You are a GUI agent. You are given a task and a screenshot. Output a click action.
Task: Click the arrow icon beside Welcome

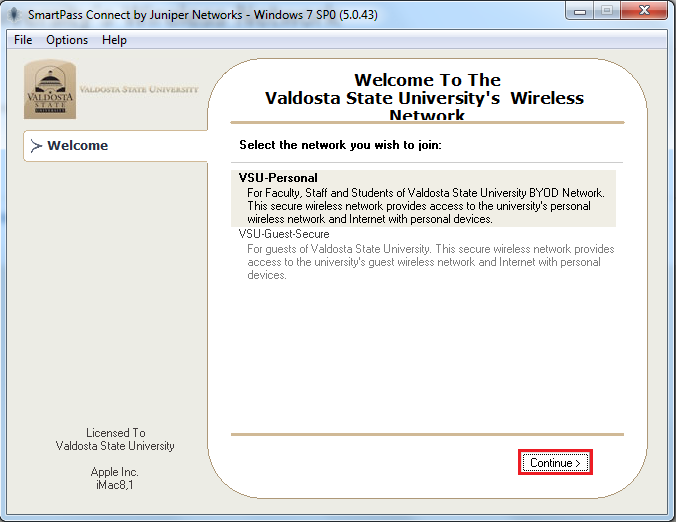coord(36,146)
